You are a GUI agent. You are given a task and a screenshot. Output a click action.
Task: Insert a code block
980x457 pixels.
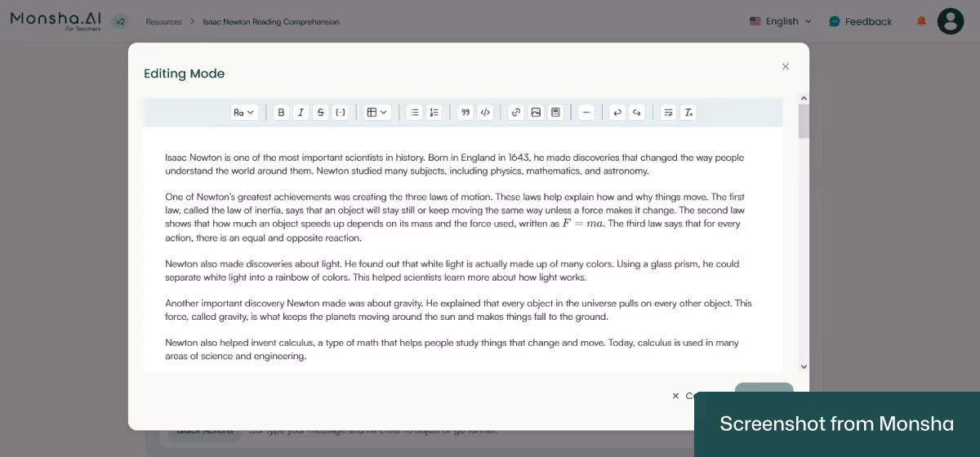pos(485,113)
